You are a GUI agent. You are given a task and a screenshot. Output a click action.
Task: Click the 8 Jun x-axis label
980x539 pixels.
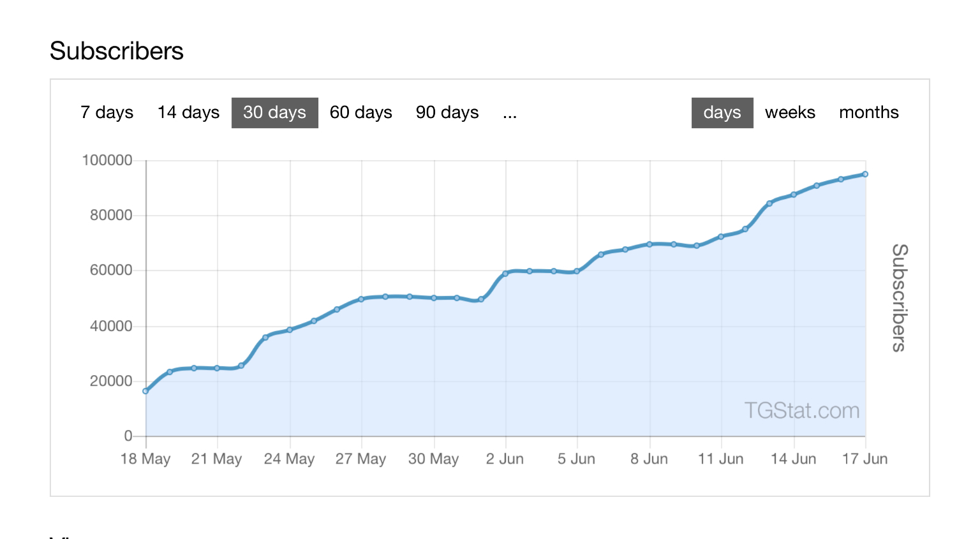click(650, 459)
